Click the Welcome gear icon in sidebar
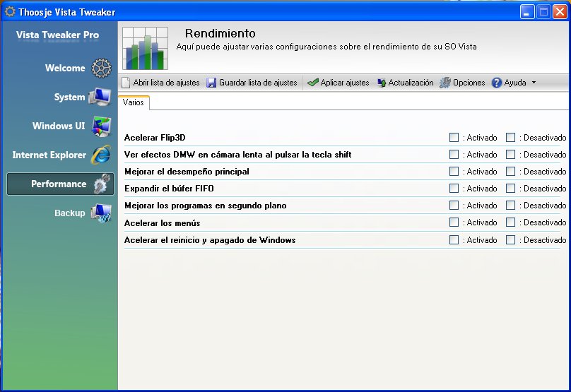This screenshot has height=392, width=571. [x=101, y=68]
